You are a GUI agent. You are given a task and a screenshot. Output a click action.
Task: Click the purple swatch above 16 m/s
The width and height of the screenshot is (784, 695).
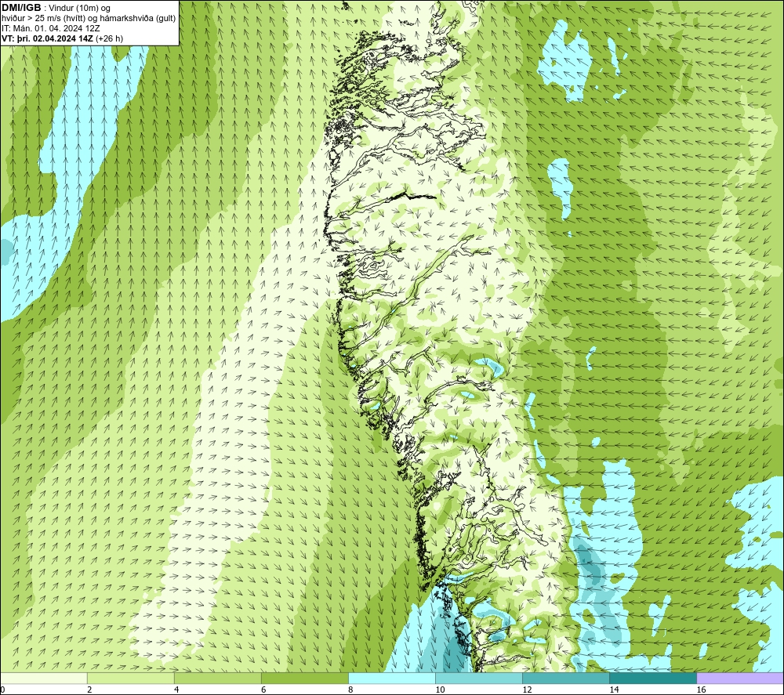point(740,678)
